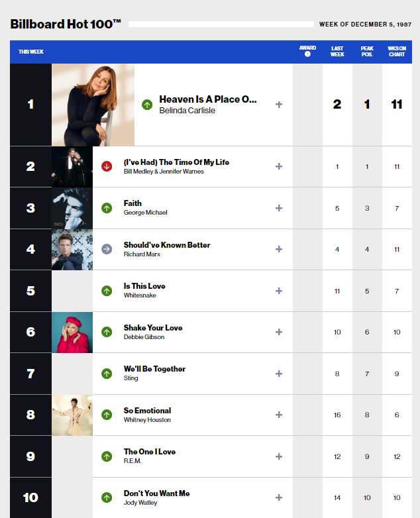420x518 pixels.
Task: Open Bill Medley & Jennifer Warnes link
Action: pos(164,172)
